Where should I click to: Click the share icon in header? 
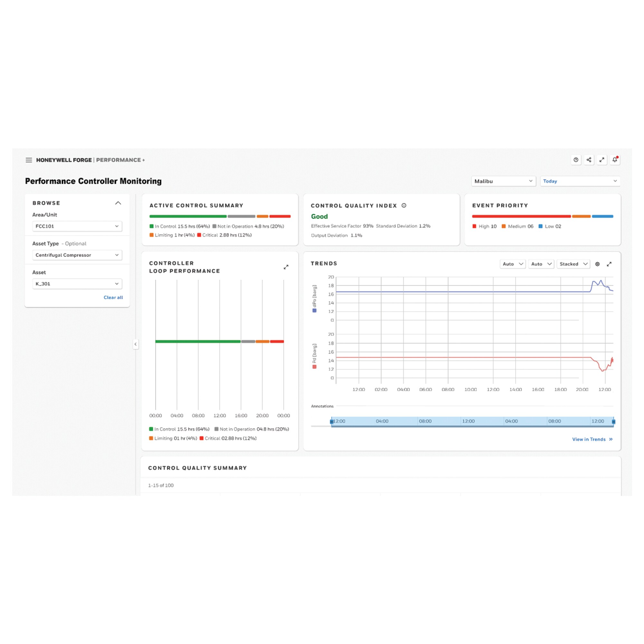[589, 160]
